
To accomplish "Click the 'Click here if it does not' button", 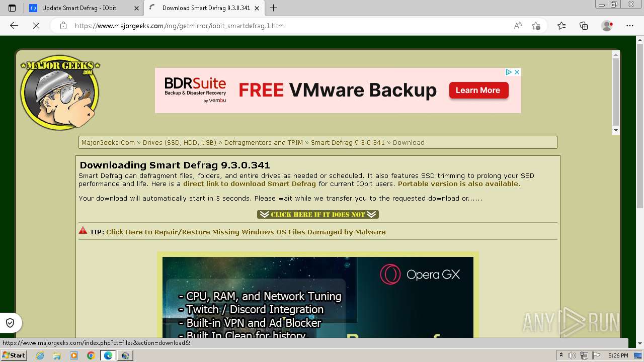I will tap(318, 214).
